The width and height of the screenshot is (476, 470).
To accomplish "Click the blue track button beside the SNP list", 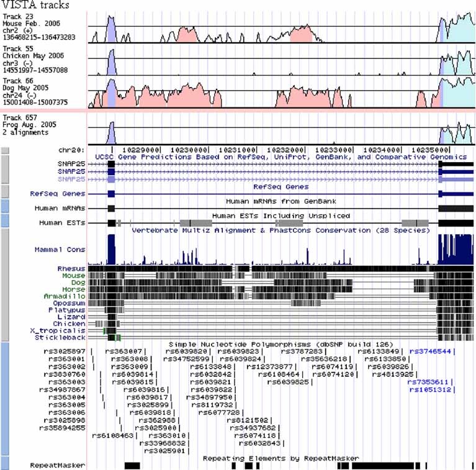I will (x=5, y=399).
